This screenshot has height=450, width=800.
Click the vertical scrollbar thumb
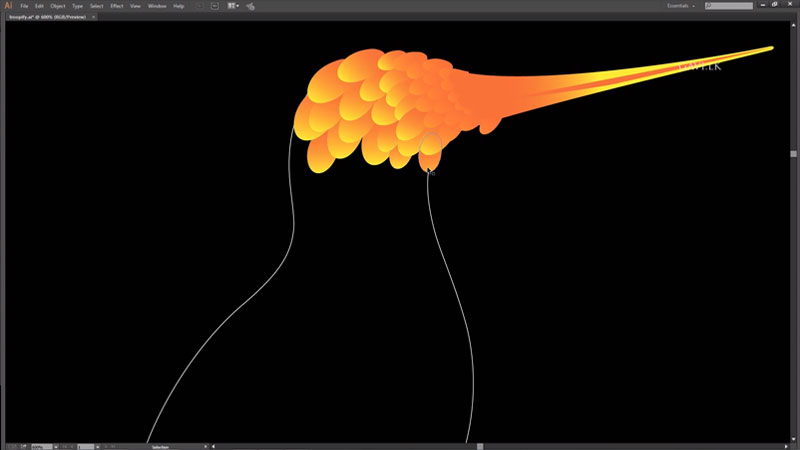[793, 154]
